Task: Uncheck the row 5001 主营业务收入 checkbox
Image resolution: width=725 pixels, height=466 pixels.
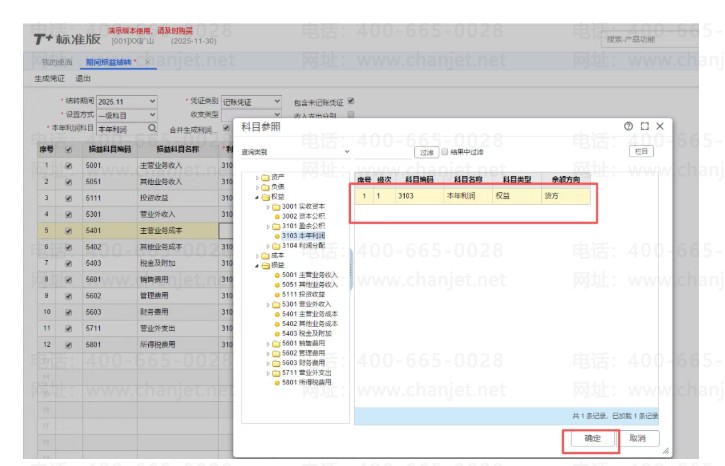Action: point(68,166)
